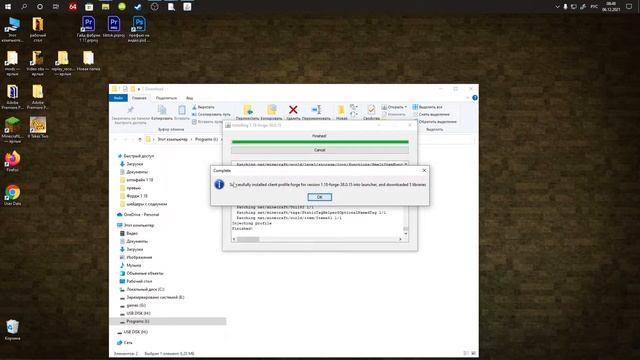Expand the hidden tray icons chevron
The width and height of the screenshot is (640, 360).
click(557, 7)
